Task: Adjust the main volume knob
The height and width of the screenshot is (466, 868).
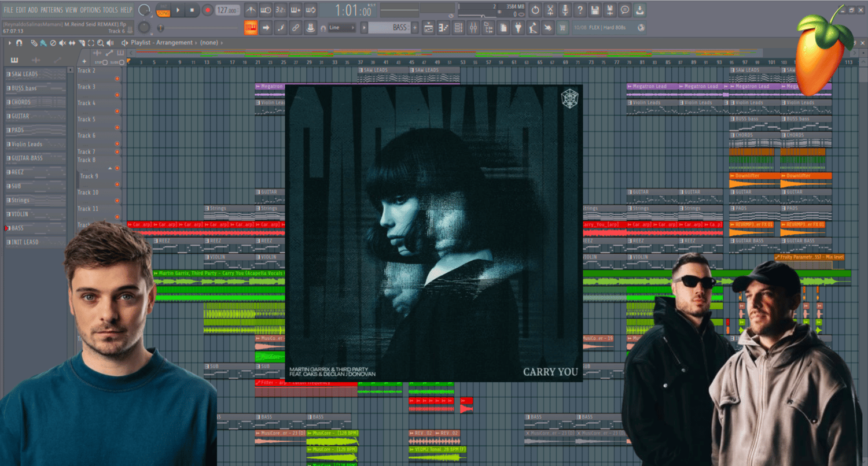Action: 145,10
